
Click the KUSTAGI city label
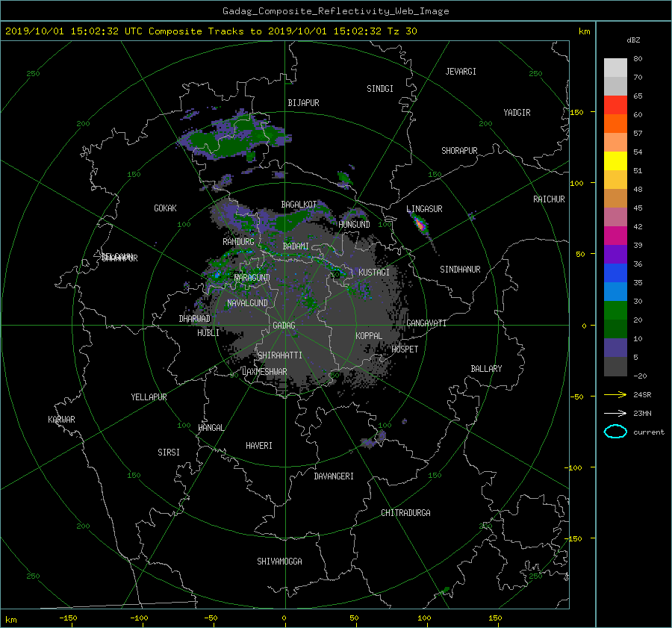click(374, 273)
